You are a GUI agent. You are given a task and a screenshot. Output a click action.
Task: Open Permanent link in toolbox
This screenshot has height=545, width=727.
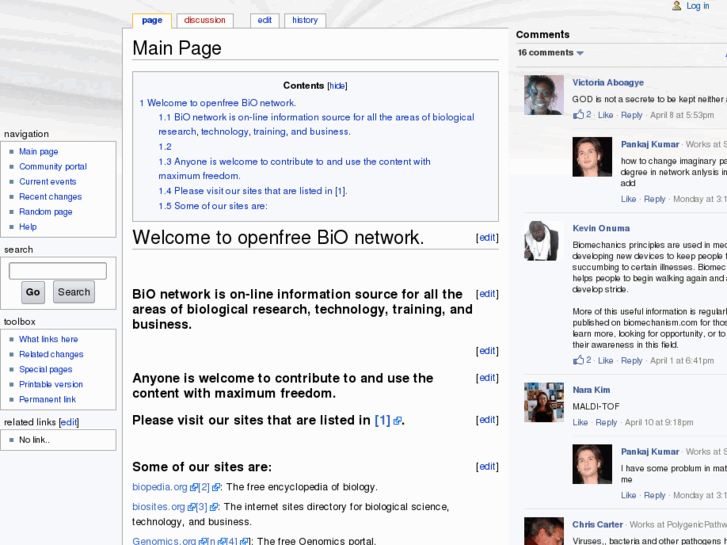(x=47, y=399)
